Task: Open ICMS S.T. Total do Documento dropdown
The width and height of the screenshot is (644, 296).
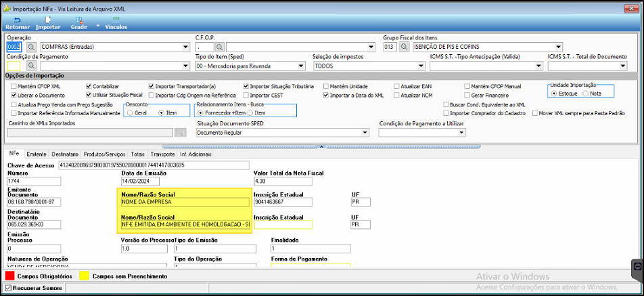Action: [622, 66]
